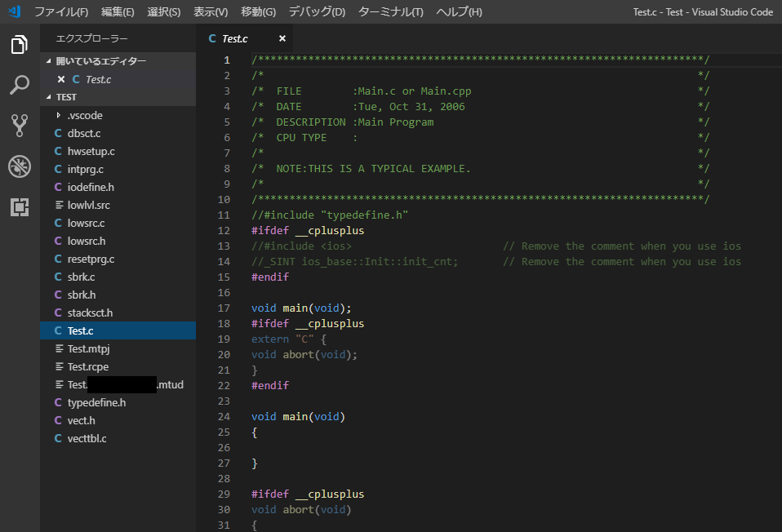Click the file icon of lowlvl.src
The height and width of the screenshot is (532, 782).
click(x=59, y=205)
